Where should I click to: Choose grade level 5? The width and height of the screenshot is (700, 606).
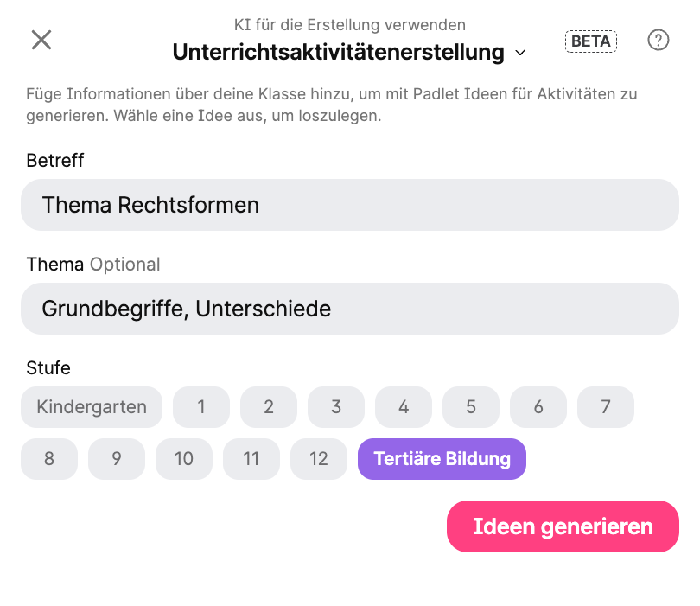(x=471, y=407)
